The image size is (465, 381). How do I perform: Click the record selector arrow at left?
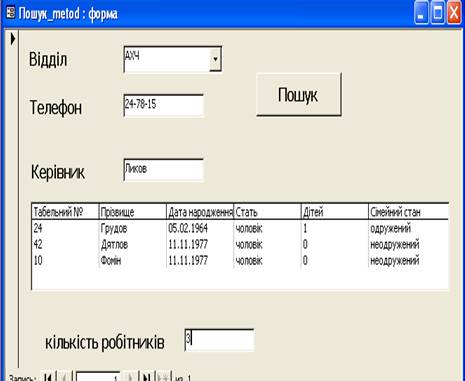click(x=13, y=39)
